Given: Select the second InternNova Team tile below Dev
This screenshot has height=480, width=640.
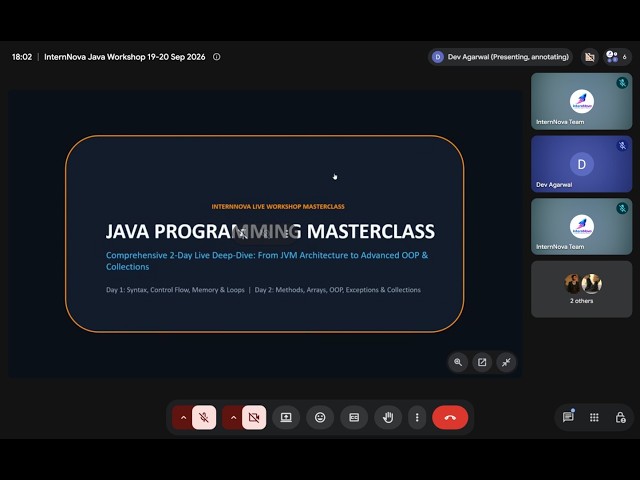Looking at the screenshot, I should click(582, 227).
